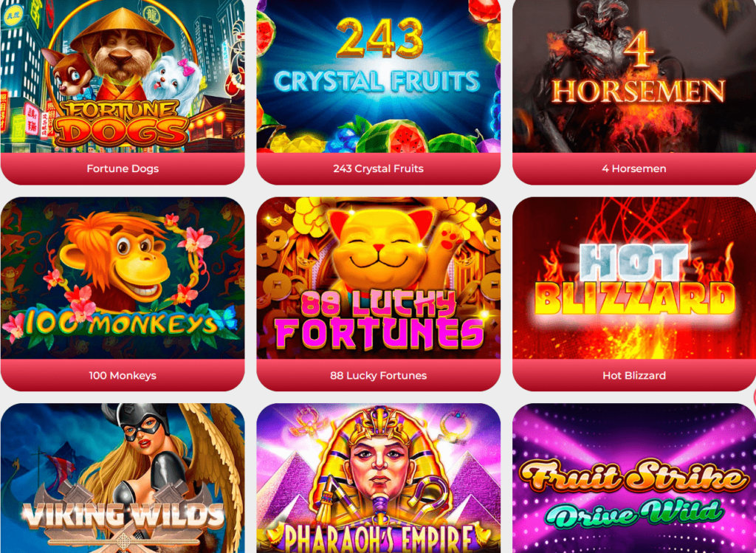The height and width of the screenshot is (553, 756).
Task: Open Fruit Strike Drive Wild thumbnail
Action: (634, 478)
